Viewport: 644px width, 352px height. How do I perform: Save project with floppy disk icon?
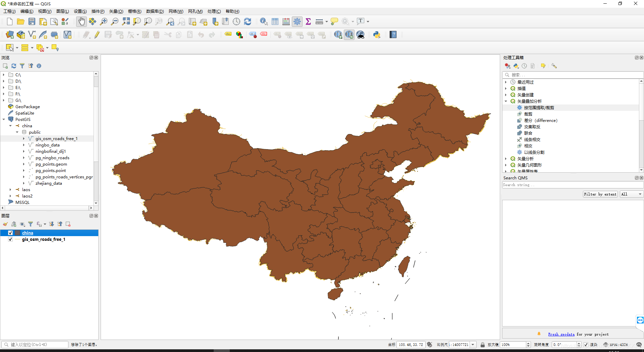[32, 21]
